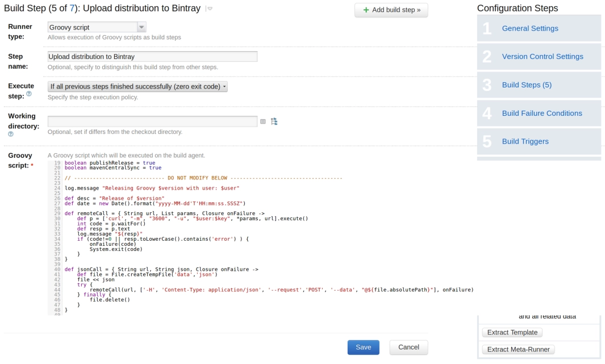This screenshot has width=605, height=364.
Task: Open Build Triggers configuration step
Action: pyautogui.click(x=539, y=141)
